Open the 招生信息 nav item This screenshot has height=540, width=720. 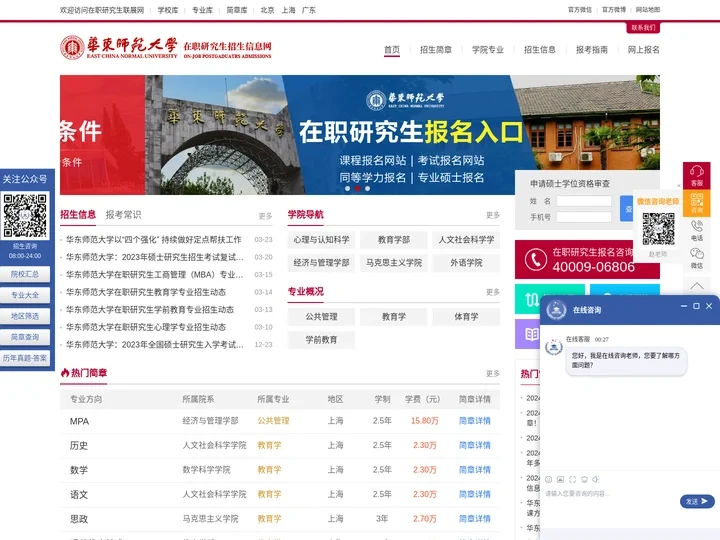(x=540, y=50)
